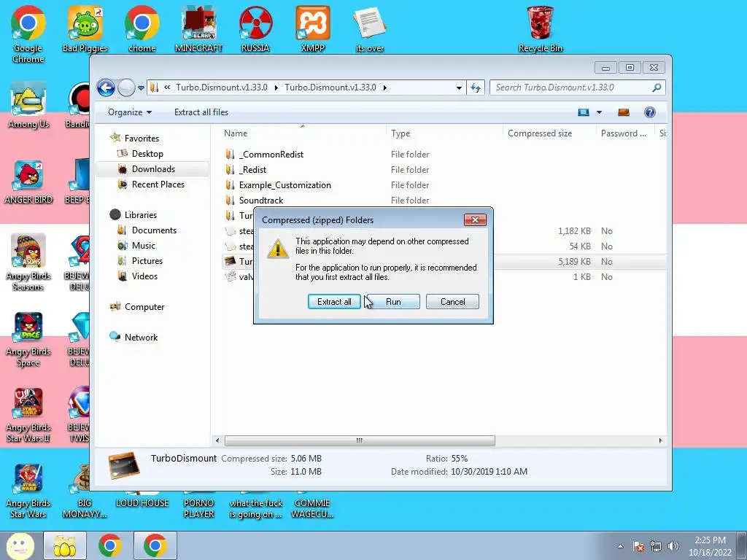Screen dimensions: 747x560
Task: Open MINECRAFT desktop icon
Action: pos(198,29)
